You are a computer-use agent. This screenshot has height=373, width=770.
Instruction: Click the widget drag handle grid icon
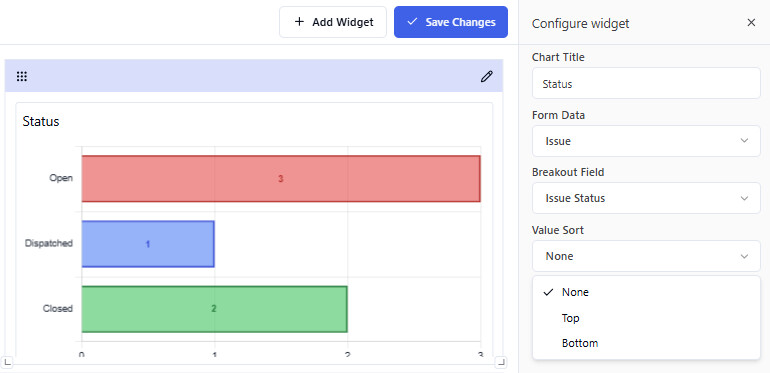[22, 76]
